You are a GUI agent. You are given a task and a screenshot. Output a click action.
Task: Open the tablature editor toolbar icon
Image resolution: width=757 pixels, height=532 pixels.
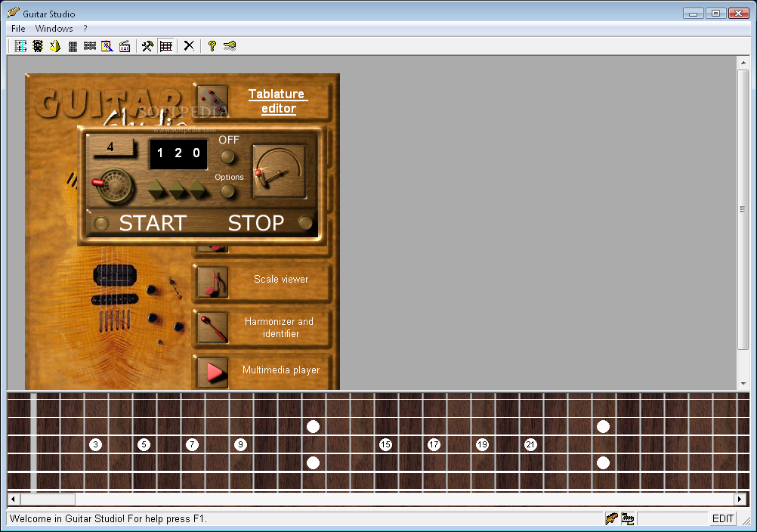(x=20, y=46)
